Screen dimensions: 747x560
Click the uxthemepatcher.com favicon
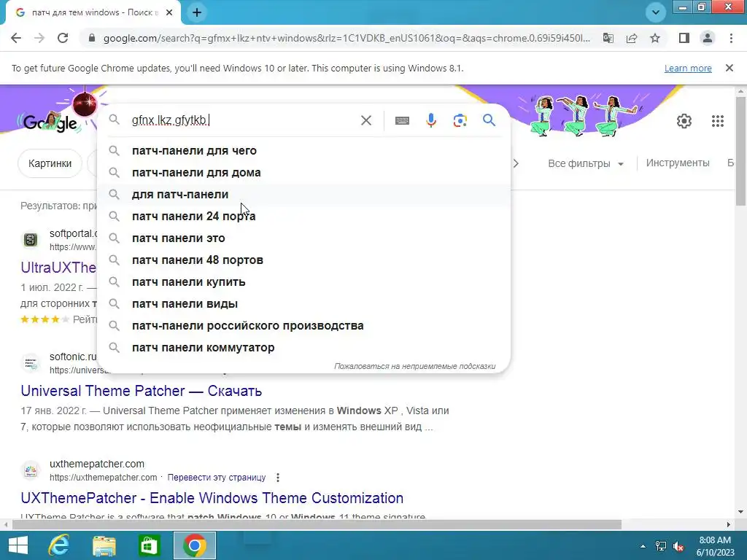pyautogui.click(x=31, y=470)
